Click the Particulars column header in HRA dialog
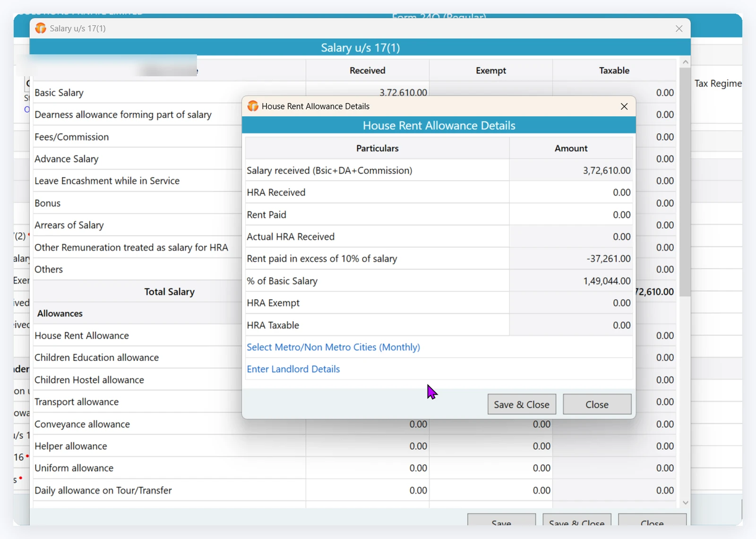 (x=377, y=148)
